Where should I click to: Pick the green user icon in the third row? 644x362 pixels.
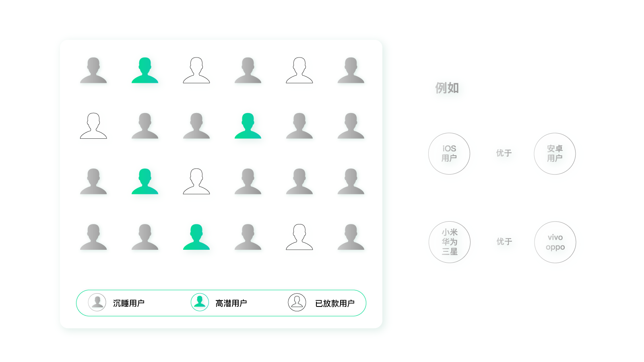click(x=145, y=182)
